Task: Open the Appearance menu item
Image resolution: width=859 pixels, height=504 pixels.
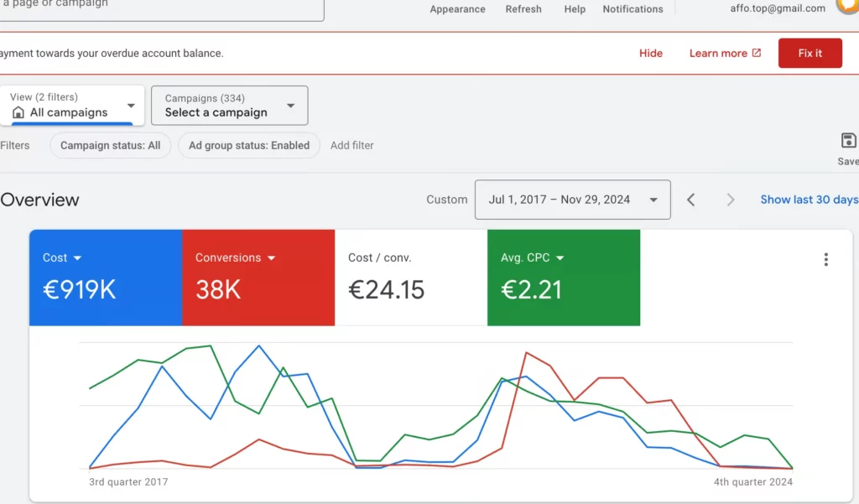Action: (x=457, y=9)
